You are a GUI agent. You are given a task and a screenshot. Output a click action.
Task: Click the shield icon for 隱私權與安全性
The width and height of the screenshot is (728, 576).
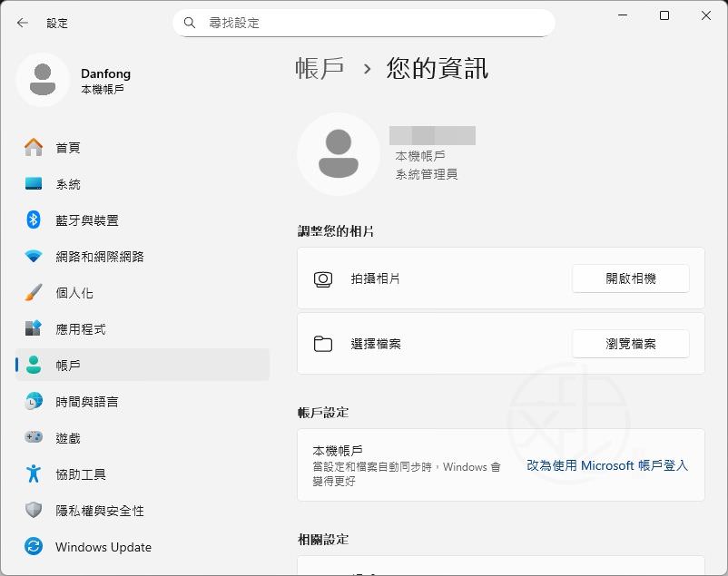34,510
